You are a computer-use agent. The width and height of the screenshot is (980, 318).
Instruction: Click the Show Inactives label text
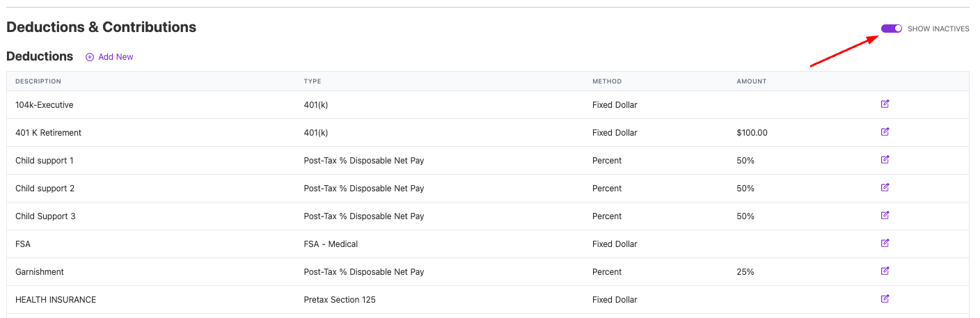pos(938,29)
